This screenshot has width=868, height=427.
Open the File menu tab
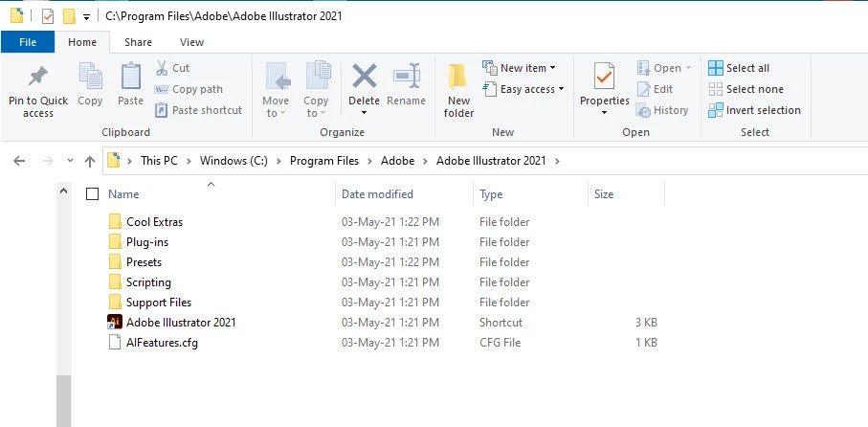(x=28, y=42)
